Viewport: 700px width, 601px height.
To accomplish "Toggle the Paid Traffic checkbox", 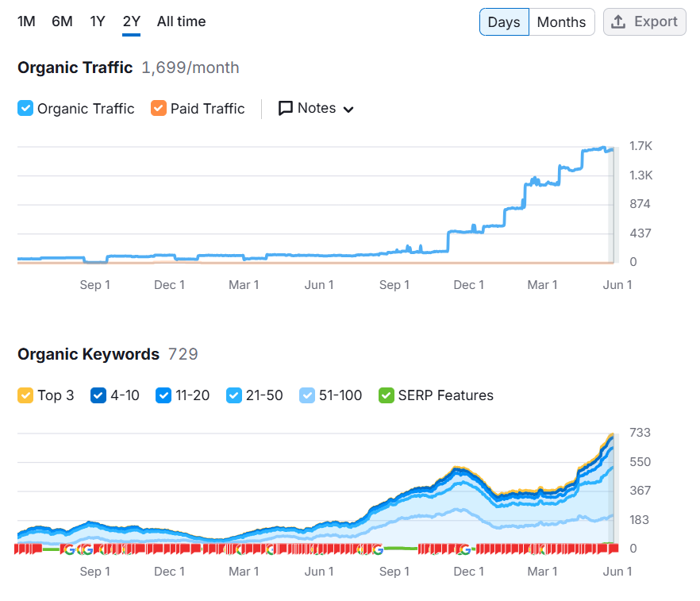I will [159, 109].
